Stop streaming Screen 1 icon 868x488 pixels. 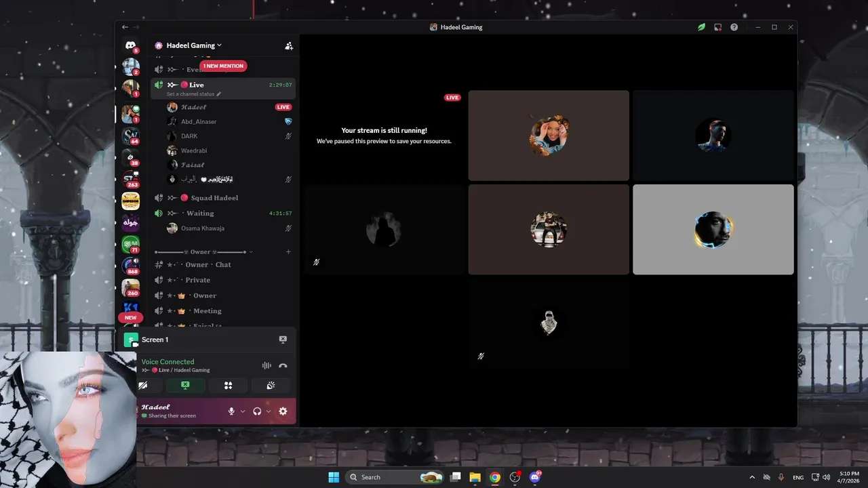coord(283,340)
